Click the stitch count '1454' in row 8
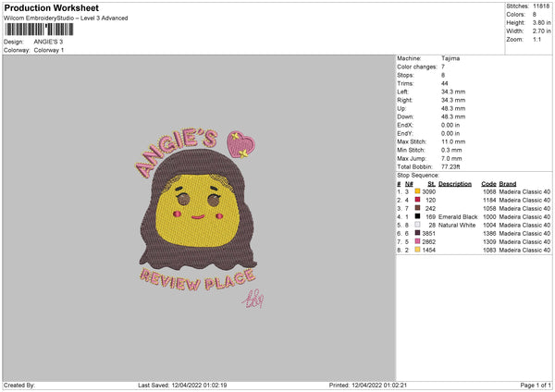 (428, 251)
